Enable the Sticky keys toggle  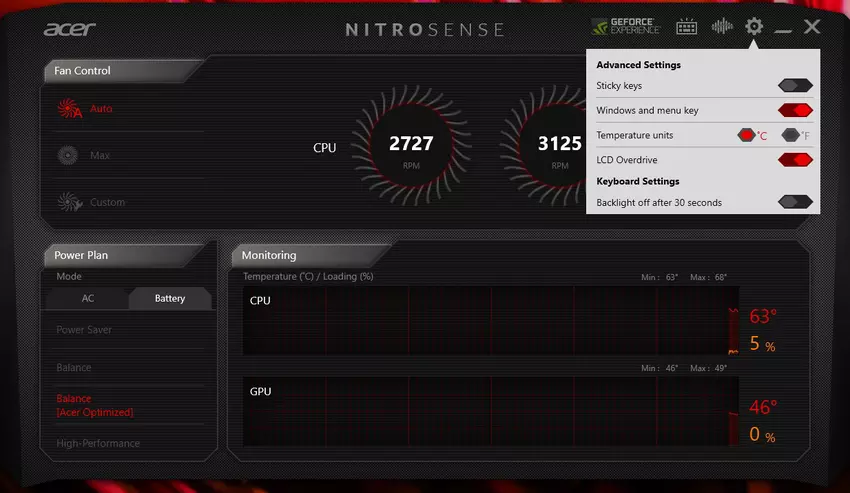[x=795, y=86]
